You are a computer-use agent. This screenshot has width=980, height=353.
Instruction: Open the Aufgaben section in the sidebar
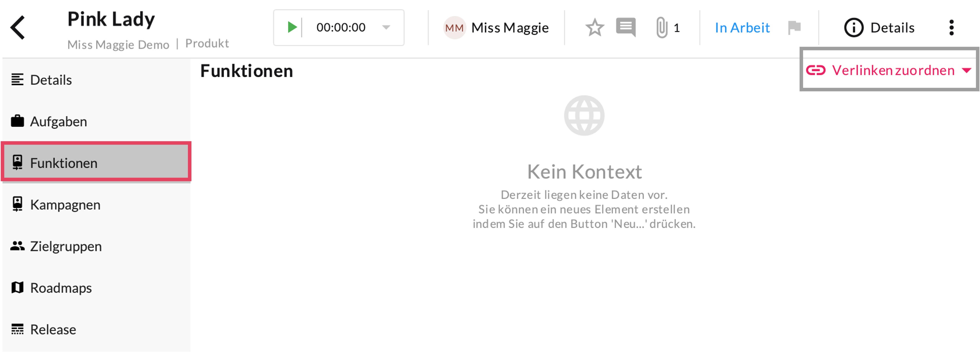pyautogui.click(x=58, y=121)
